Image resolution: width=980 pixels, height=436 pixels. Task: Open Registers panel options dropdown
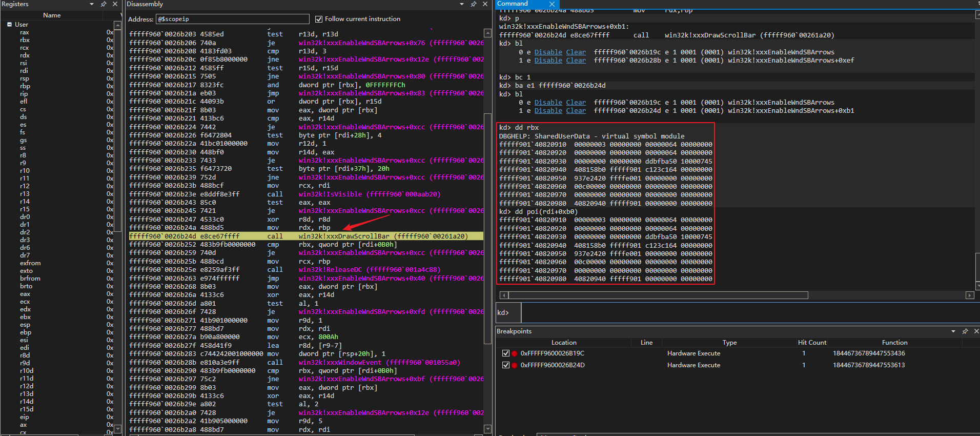point(92,4)
